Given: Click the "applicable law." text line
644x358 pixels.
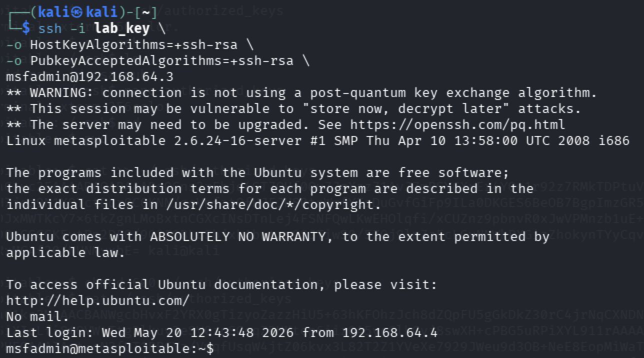Looking at the screenshot, I should click(x=66, y=252).
